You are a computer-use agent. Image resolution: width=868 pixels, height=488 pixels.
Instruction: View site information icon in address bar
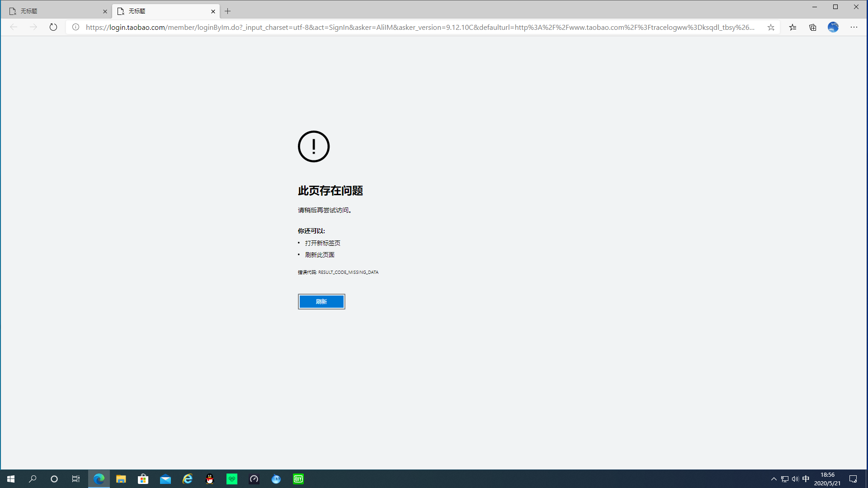tap(76, 27)
